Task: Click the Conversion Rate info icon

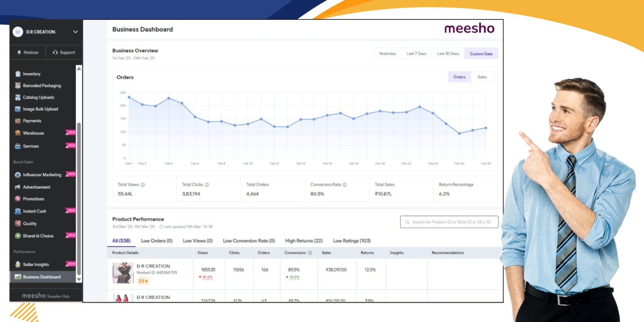Action: (345, 185)
